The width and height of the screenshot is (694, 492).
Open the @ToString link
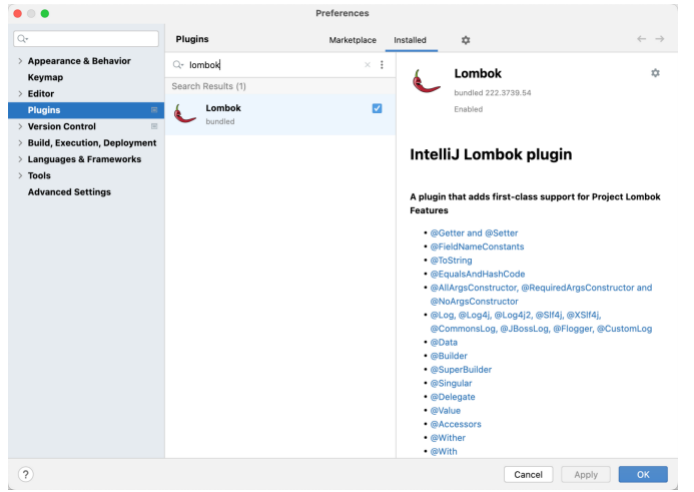coord(451,260)
